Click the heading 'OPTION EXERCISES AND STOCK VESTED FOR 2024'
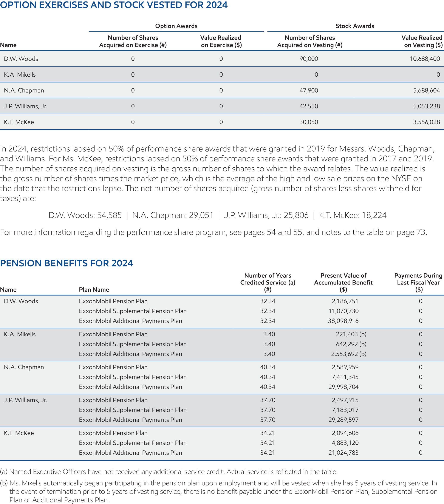444x504 pixels. pos(114,5)
